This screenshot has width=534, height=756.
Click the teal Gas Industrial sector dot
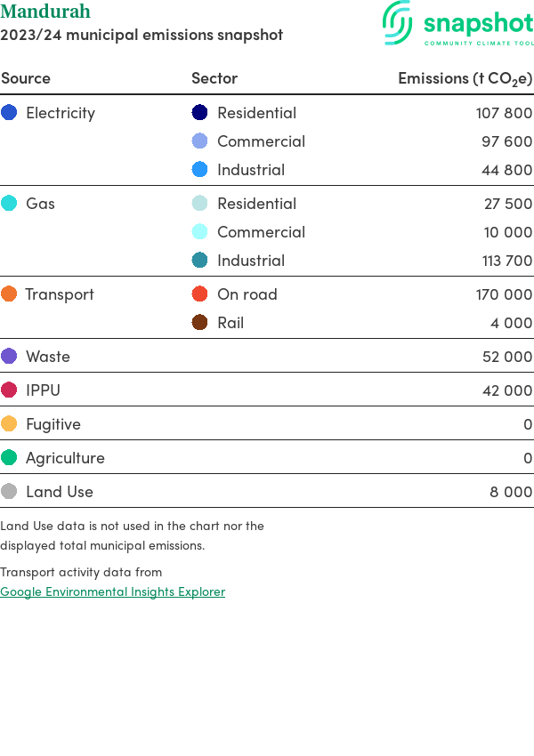tap(200, 261)
